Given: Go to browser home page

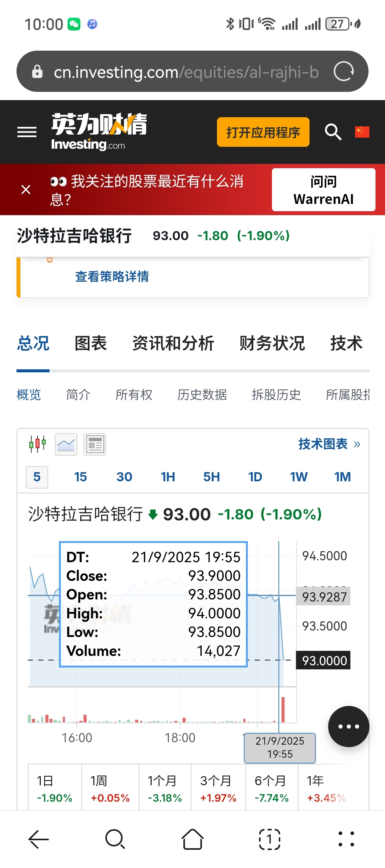Looking at the screenshot, I should (192, 839).
